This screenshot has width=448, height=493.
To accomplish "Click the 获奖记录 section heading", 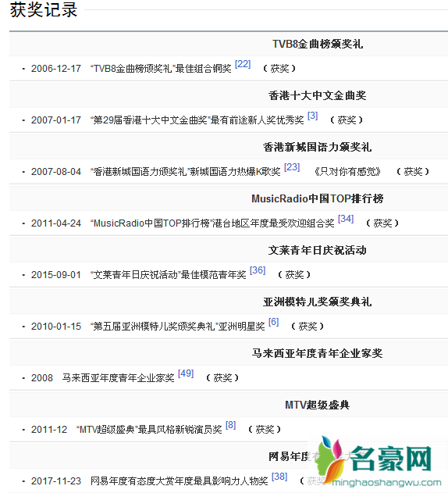I will (44, 9).
